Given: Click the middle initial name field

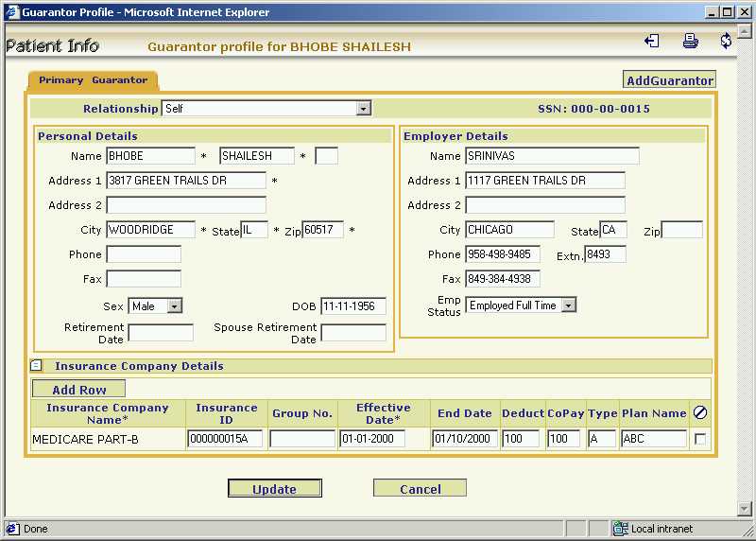Looking at the screenshot, I should [x=326, y=156].
